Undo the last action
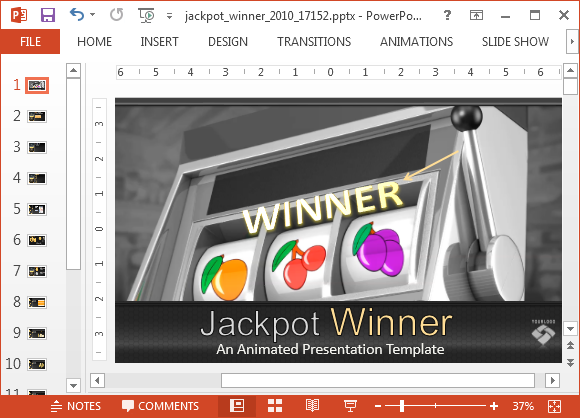Viewport: 580px width, 418px height. 77,15
